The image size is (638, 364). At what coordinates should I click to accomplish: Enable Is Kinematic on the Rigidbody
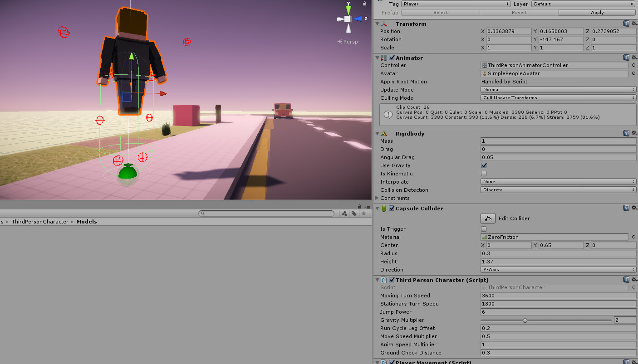coord(483,174)
